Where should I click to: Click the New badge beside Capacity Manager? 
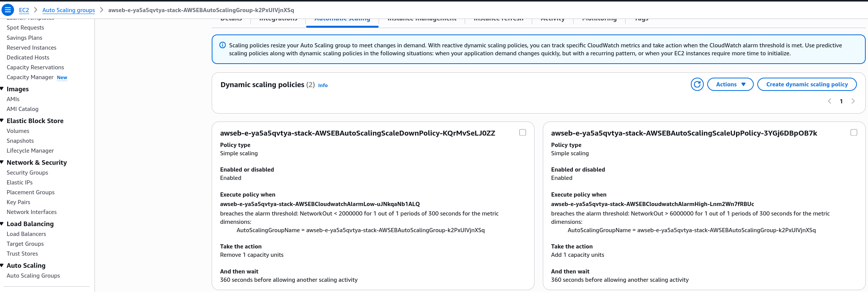pyautogui.click(x=62, y=78)
